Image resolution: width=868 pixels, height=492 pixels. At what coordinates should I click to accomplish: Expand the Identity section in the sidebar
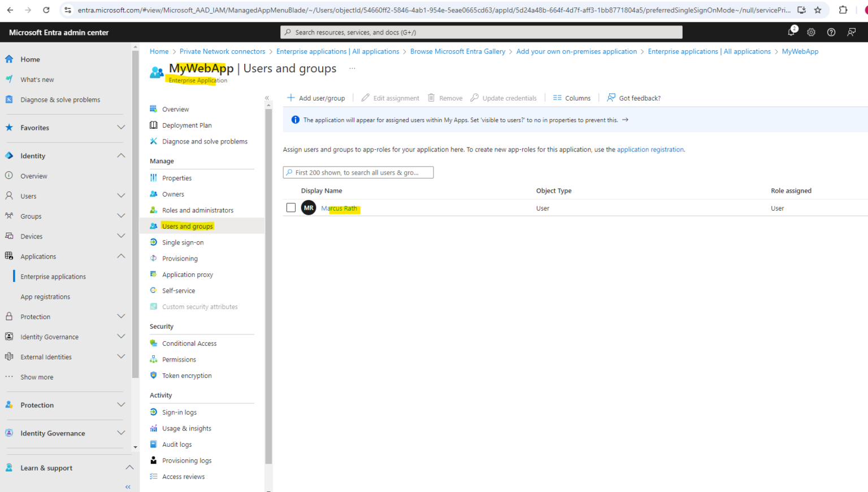click(121, 155)
